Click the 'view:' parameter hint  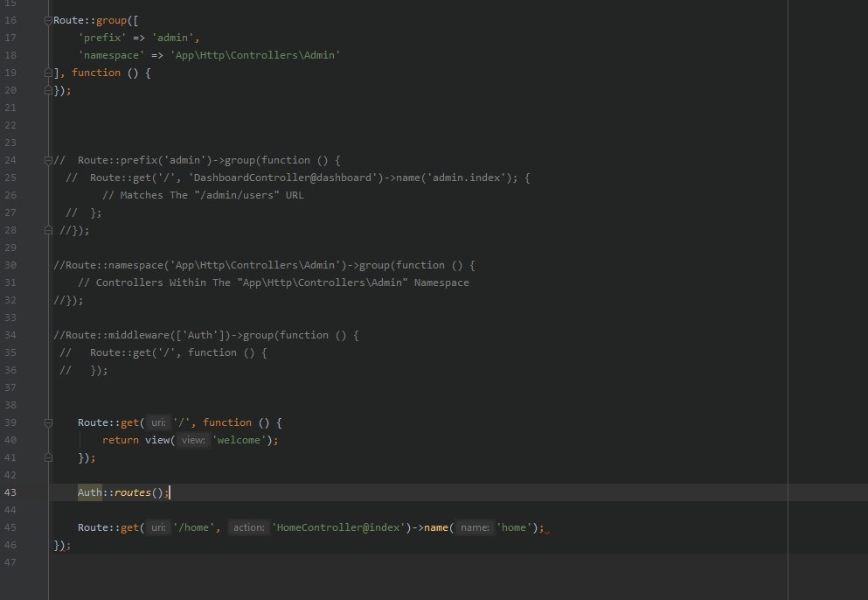point(194,441)
